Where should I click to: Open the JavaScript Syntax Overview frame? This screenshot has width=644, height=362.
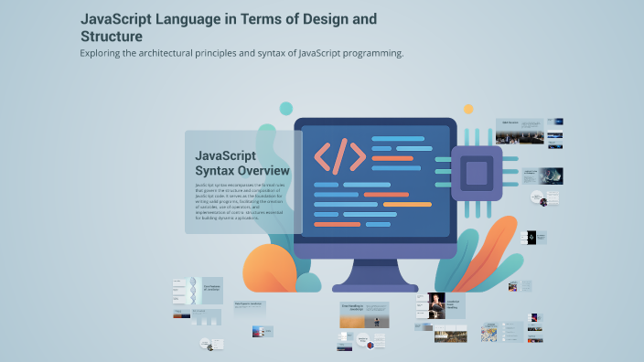(243, 182)
